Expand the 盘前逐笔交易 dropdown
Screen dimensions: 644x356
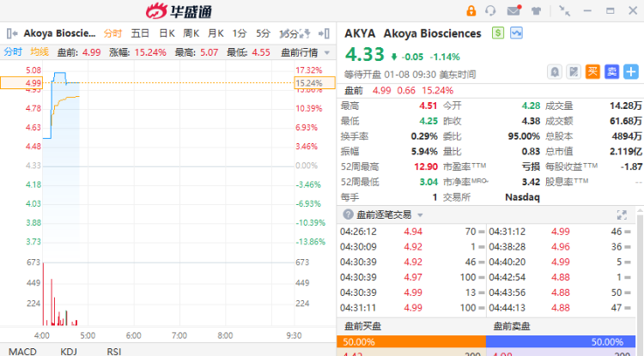click(388, 214)
